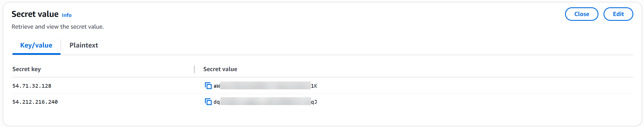Select the 54.212.216.240 secret key cell
This screenshot has height=127, width=644.
35,102
